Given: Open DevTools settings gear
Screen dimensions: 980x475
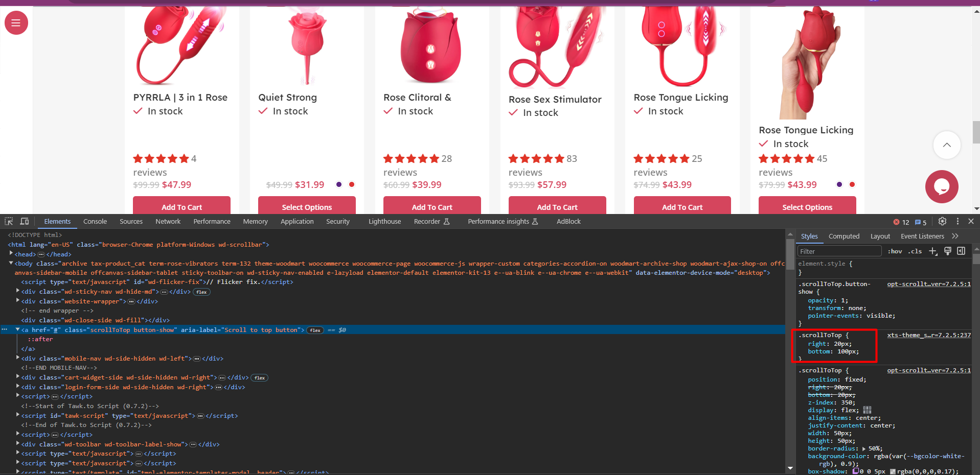Looking at the screenshot, I should (x=942, y=221).
